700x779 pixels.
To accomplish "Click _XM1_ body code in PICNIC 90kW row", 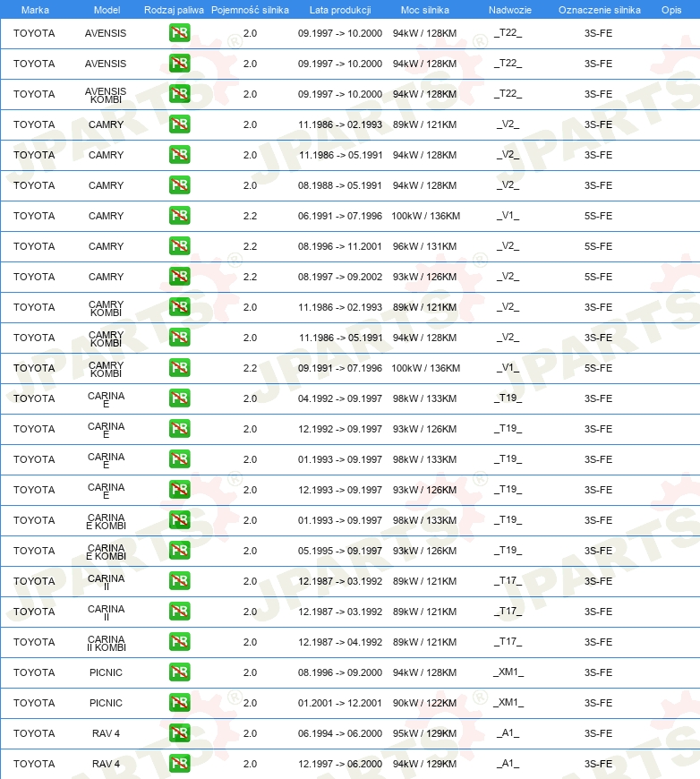I will click(508, 703).
